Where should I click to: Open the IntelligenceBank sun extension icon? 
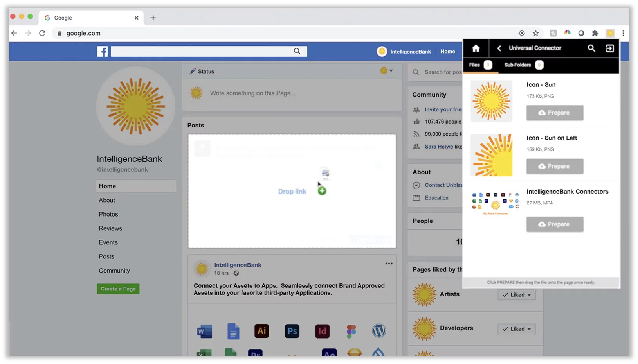pyautogui.click(x=610, y=33)
